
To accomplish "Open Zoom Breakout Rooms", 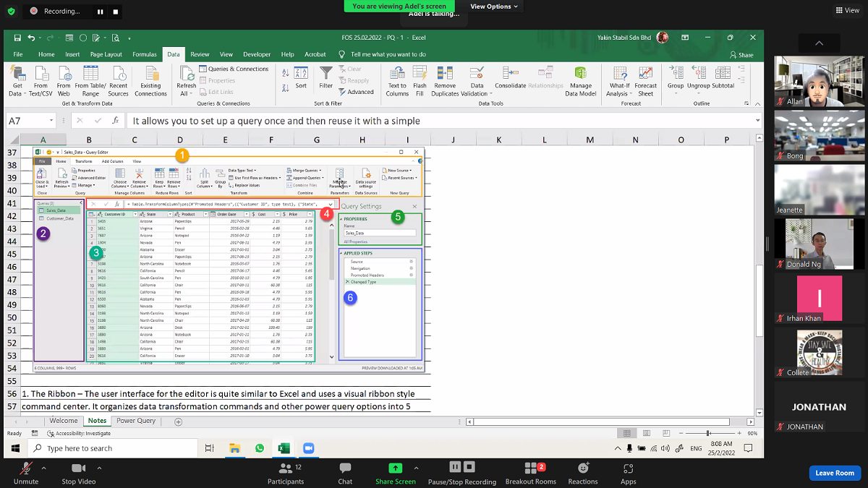I will point(530,473).
